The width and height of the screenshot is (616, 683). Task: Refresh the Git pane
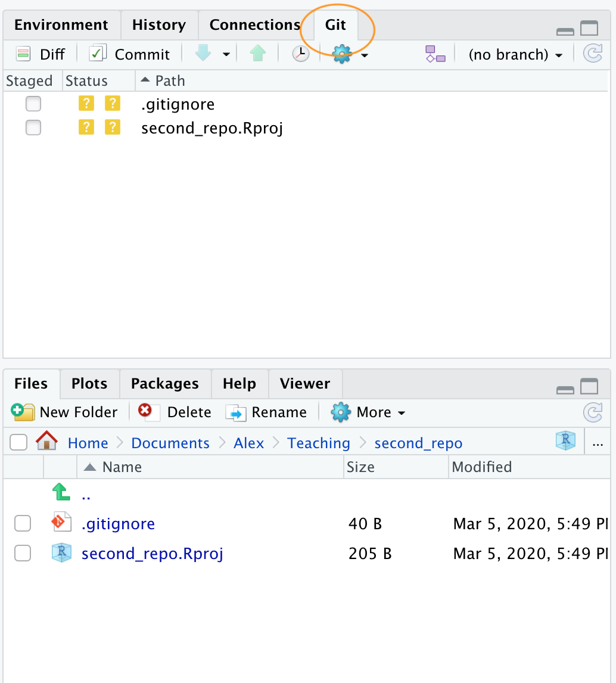tap(592, 54)
